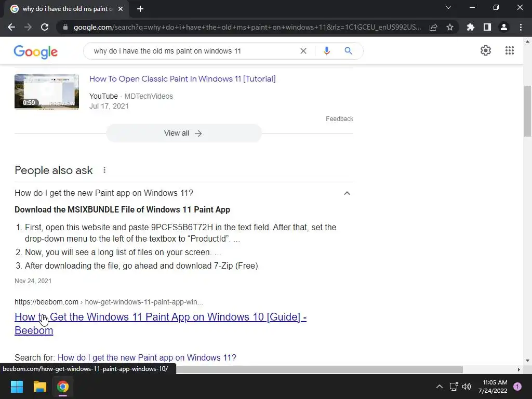This screenshot has width=532, height=399.
Task: Collapse the 'How do I get the new Paint app' question
Action: (183, 193)
